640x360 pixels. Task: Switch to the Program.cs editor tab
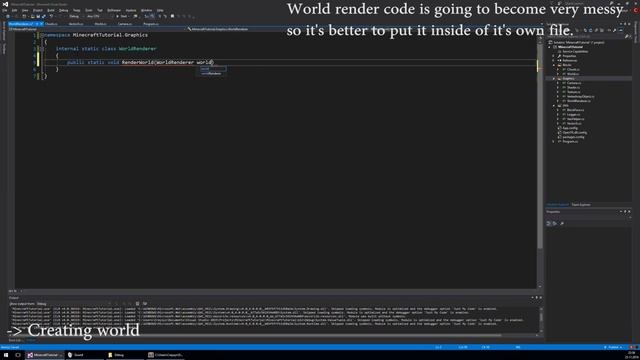151,24
